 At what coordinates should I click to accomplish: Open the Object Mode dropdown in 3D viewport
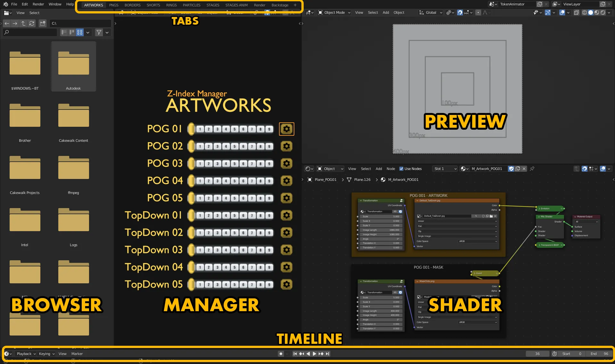click(x=334, y=12)
